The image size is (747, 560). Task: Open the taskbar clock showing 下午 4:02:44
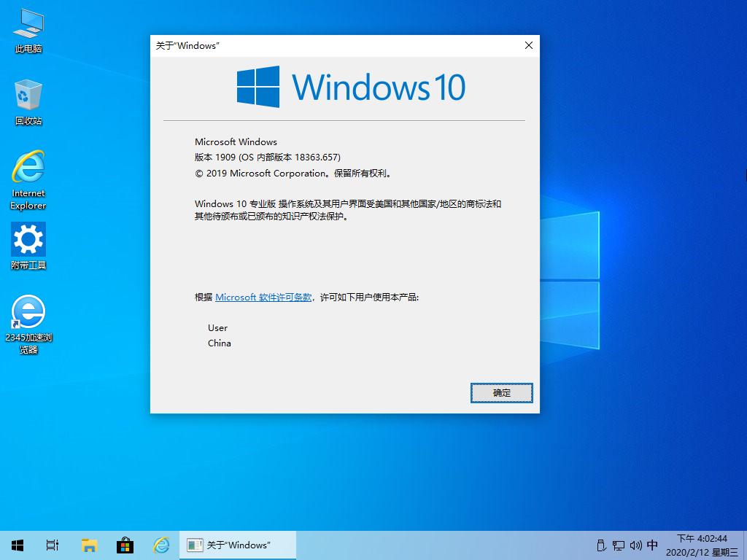702,545
